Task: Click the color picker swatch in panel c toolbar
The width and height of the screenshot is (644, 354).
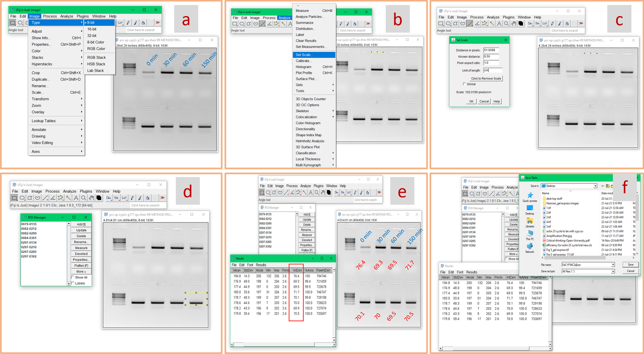Action: pos(521,24)
